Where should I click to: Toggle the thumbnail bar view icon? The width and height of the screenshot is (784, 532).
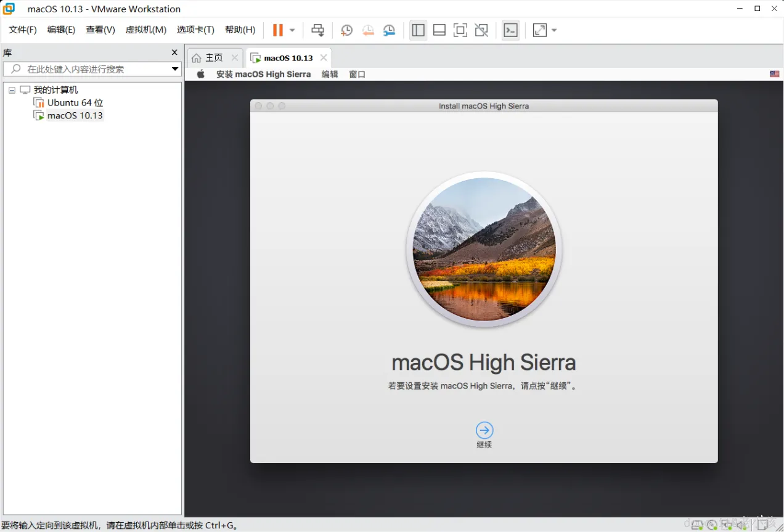coord(439,30)
